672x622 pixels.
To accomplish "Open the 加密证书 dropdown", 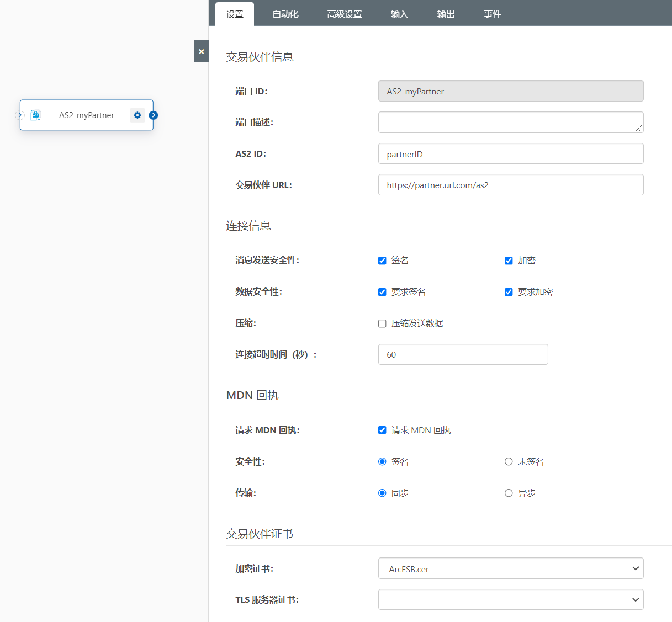I will (x=510, y=568).
